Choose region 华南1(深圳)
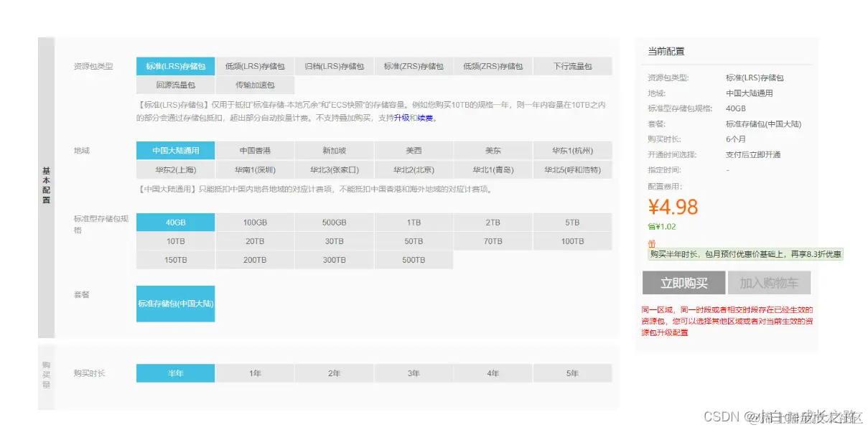868x430 pixels. [x=255, y=170]
